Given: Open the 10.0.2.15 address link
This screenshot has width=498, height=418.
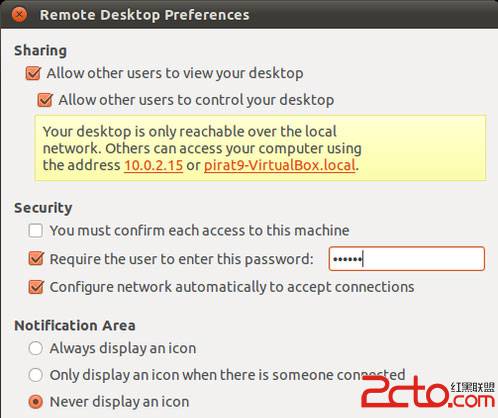Looking at the screenshot, I should point(154,165).
